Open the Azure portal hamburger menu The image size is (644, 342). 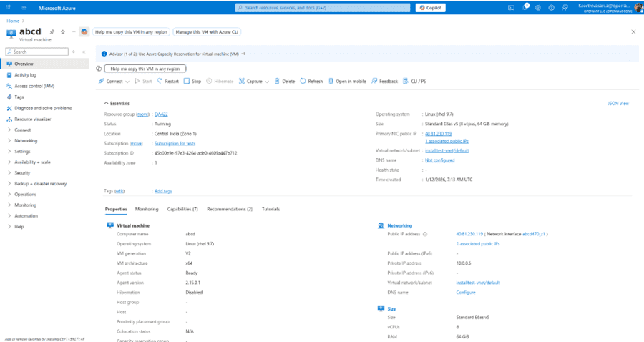24,8
